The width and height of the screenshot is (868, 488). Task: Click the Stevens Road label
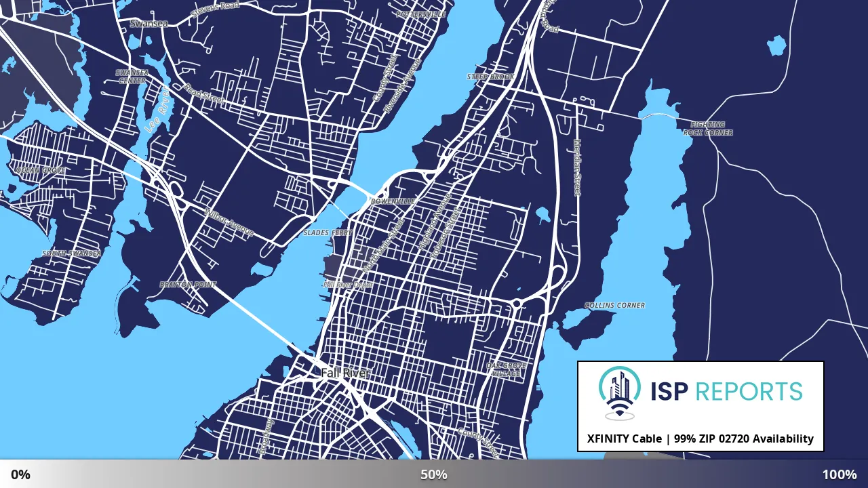click(216, 9)
